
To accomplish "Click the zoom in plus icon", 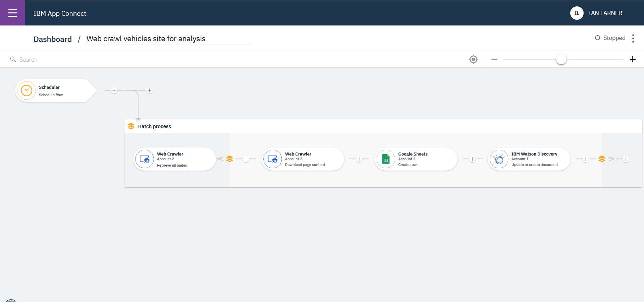I will [633, 59].
